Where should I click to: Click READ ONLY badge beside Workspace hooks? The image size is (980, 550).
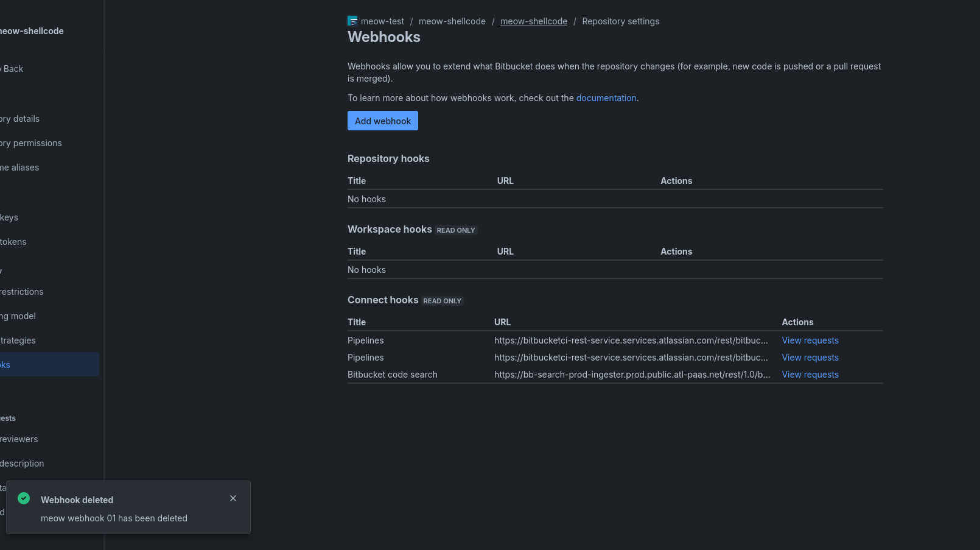click(x=456, y=230)
